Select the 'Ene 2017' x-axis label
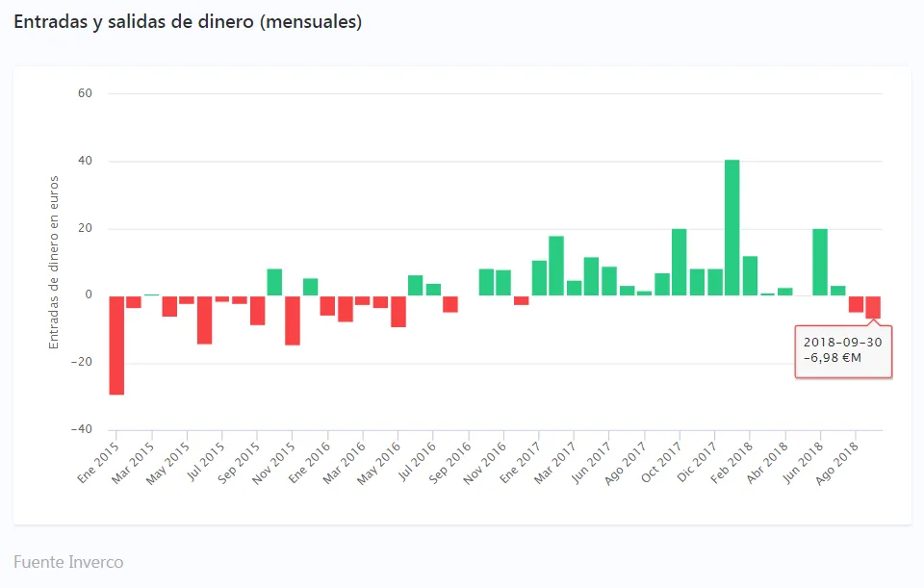924x588 pixels. coord(523,458)
